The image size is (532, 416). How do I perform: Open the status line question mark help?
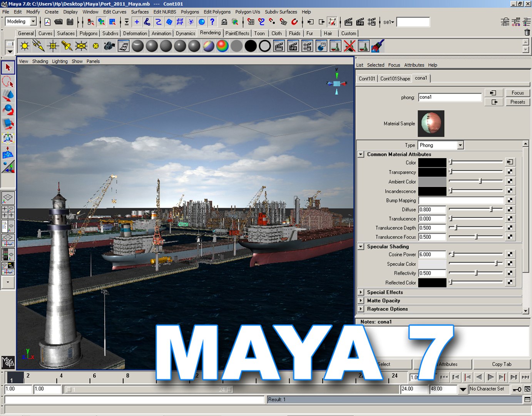pyautogui.click(x=212, y=22)
